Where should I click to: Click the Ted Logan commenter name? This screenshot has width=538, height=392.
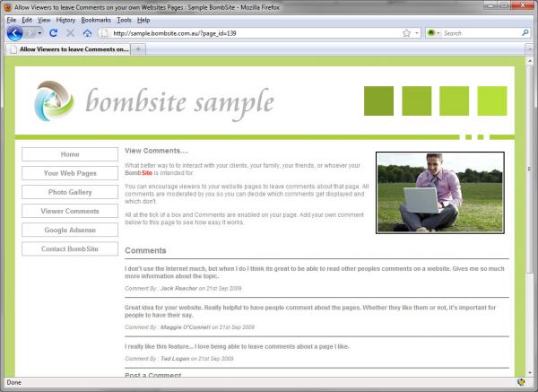coord(175,358)
